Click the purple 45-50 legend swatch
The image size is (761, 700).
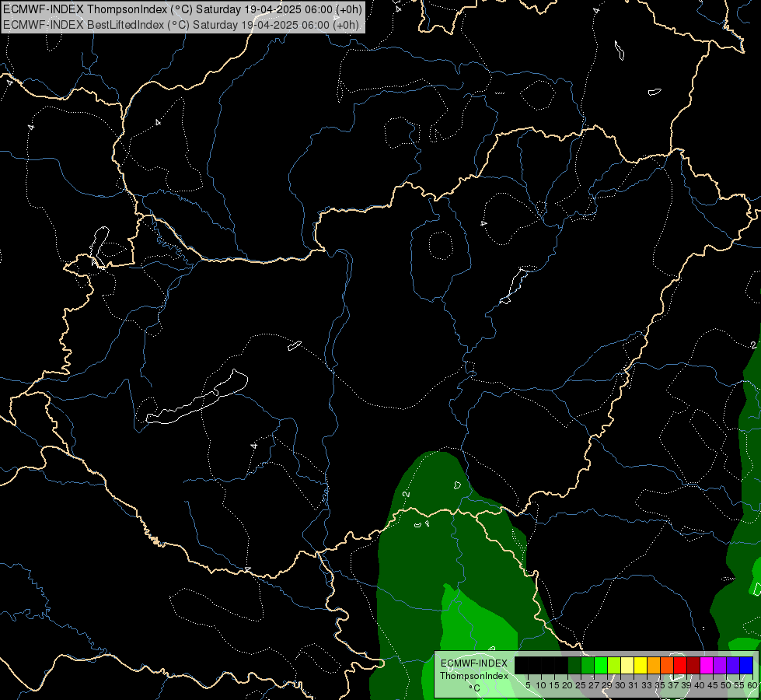(x=720, y=665)
